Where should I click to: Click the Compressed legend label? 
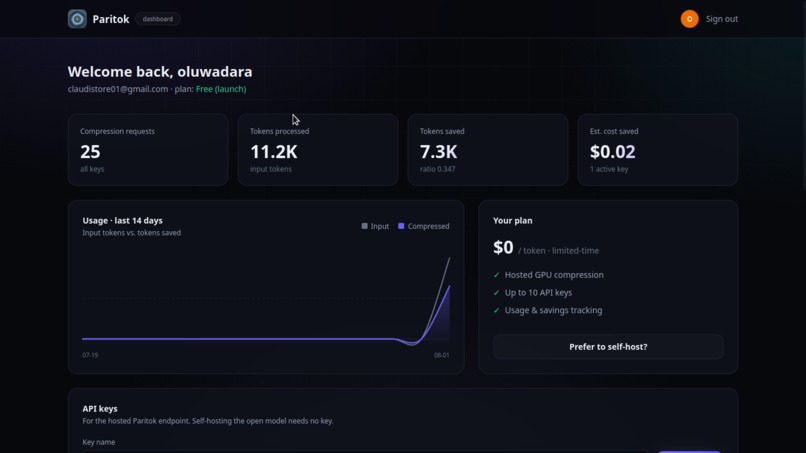click(x=428, y=226)
